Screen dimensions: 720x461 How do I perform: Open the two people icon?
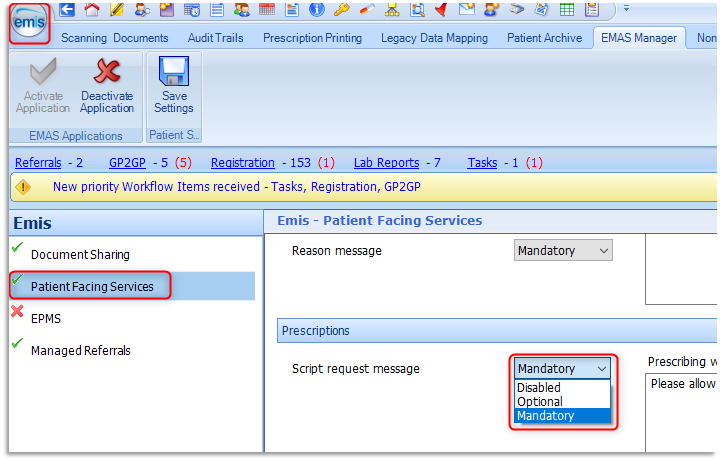click(x=242, y=9)
